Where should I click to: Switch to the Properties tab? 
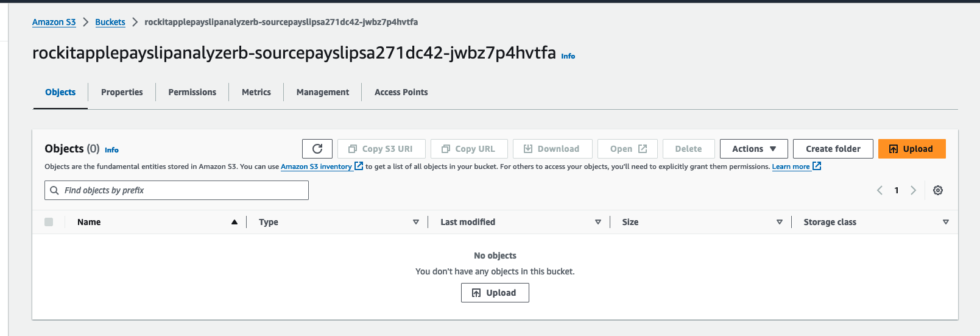coord(122,92)
